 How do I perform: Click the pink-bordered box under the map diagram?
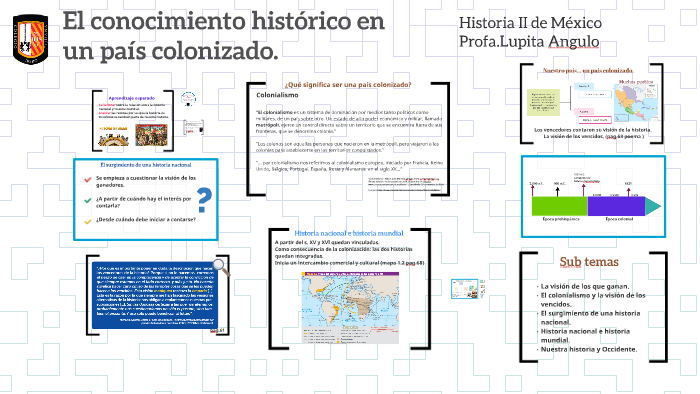click(x=595, y=120)
